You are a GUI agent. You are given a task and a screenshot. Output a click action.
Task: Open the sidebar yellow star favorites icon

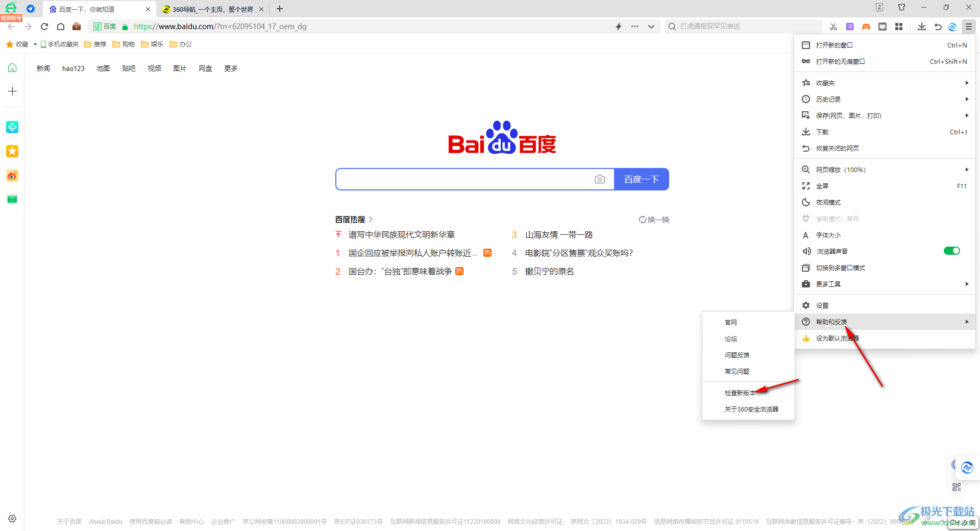tap(12, 151)
